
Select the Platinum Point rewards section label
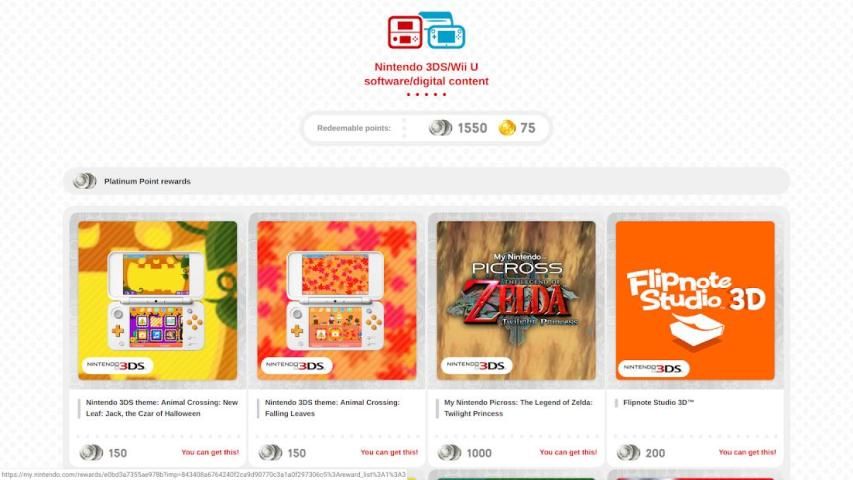pyautogui.click(x=147, y=181)
